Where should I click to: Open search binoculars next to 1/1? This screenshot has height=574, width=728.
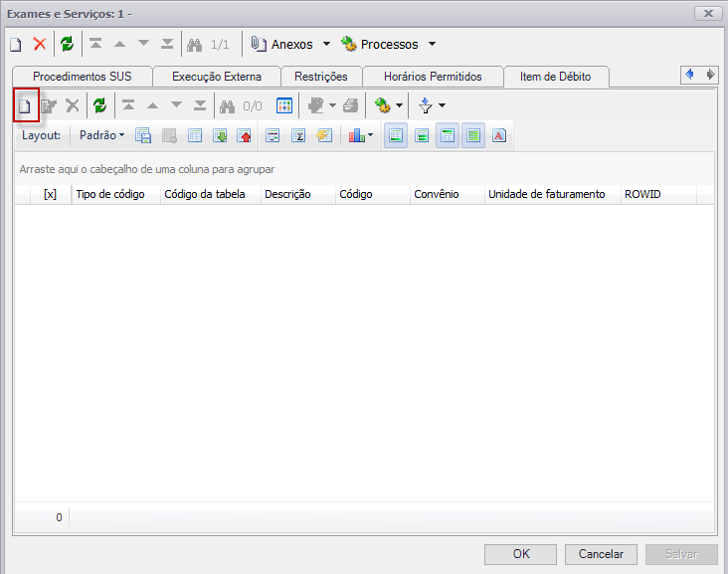coord(194,45)
